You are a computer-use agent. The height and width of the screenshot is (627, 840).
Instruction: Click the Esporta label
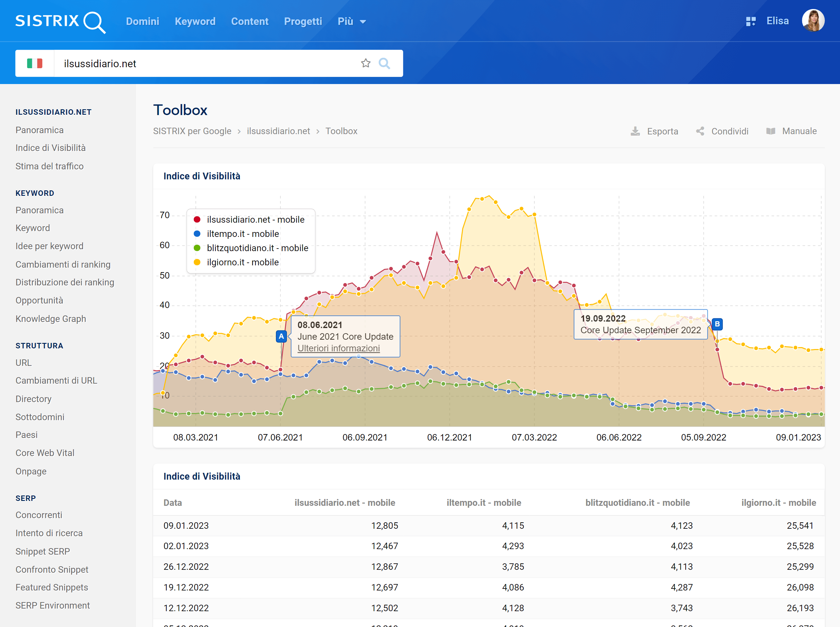tap(662, 131)
